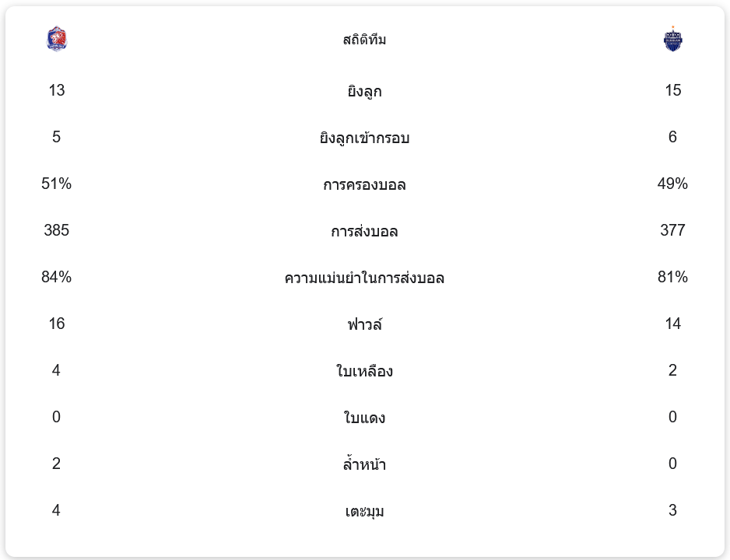This screenshot has width=730, height=560.
Task: Click the ยิงลูก stat label
Action: 364,91
